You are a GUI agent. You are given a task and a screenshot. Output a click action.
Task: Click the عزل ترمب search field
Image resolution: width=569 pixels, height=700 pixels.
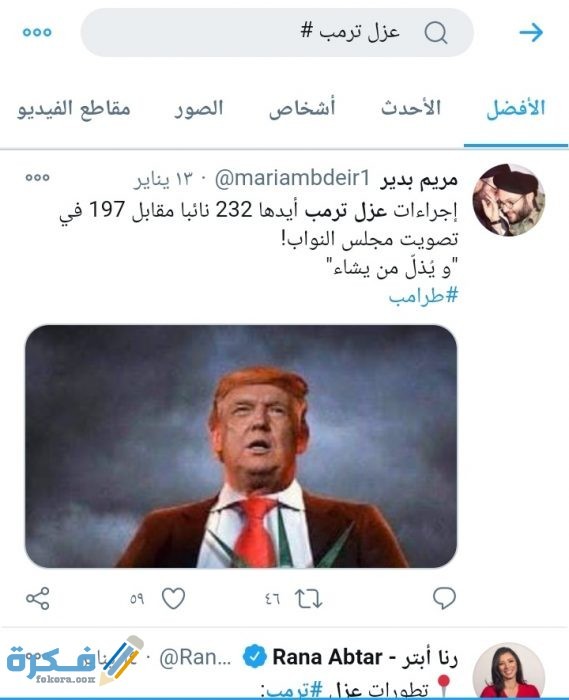(x=277, y=33)
